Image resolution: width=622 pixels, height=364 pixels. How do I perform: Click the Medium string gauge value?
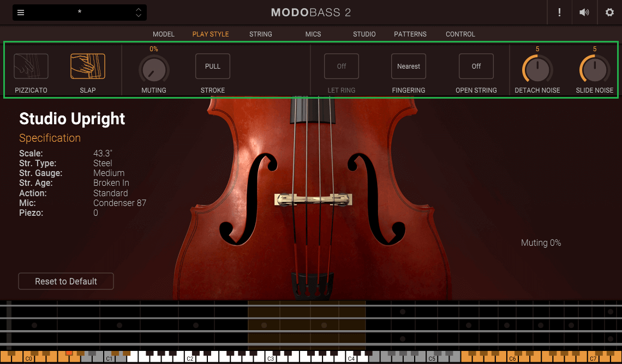pyautogui.click(x=109, y=173)
